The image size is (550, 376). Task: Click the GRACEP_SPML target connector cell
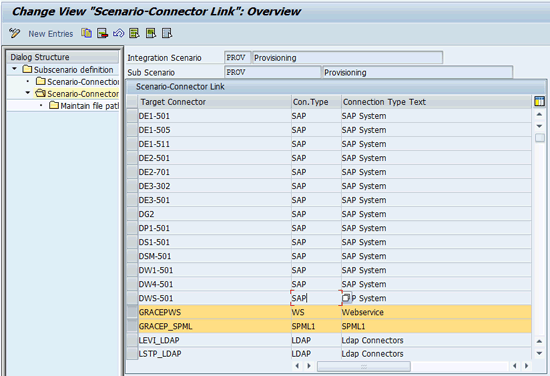click(214, 326)
